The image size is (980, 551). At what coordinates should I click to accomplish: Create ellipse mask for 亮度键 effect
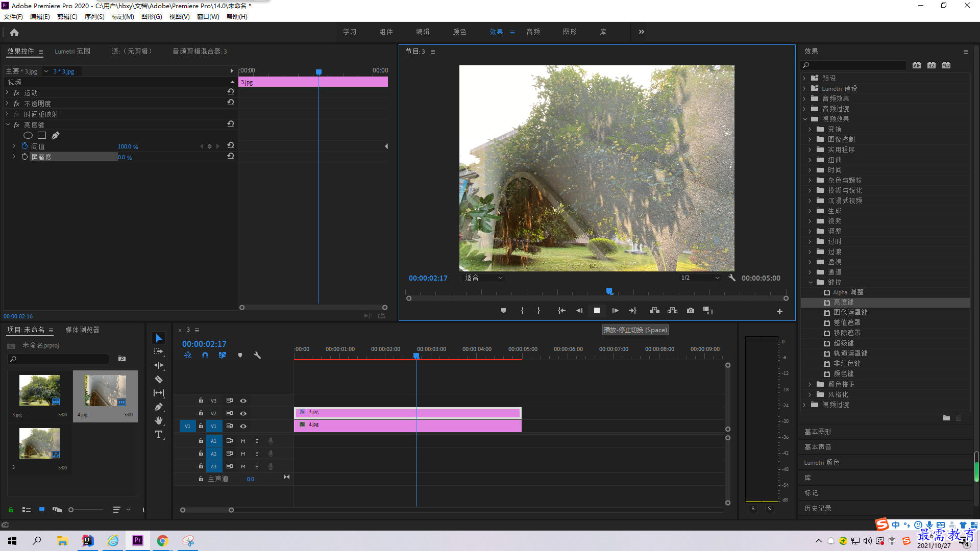pos(28,135)
